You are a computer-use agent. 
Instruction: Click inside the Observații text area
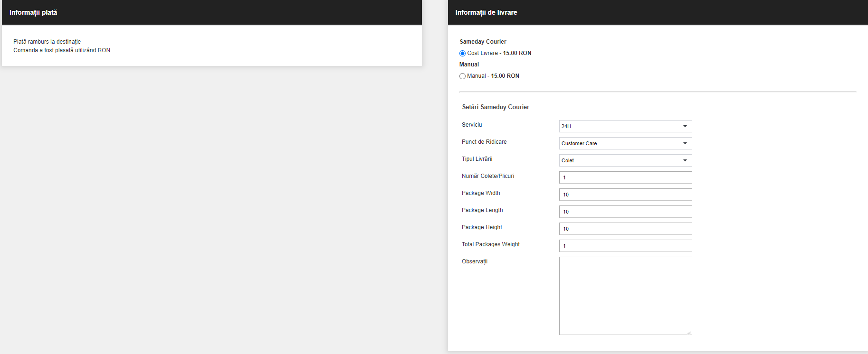625,296
